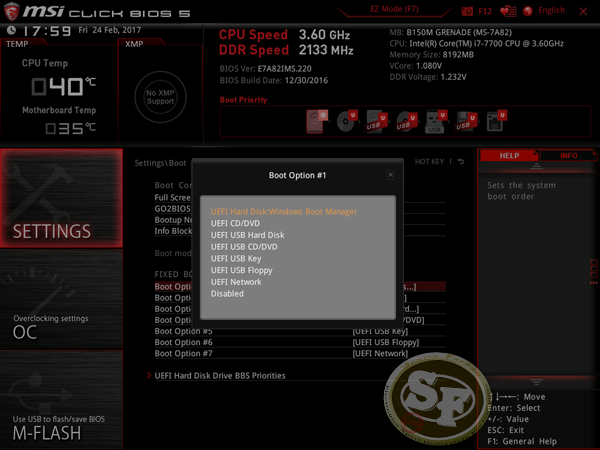This screenshot has width=600, height=450.
Task: Open the SETTINGS panel
Action: click(61, 198)
